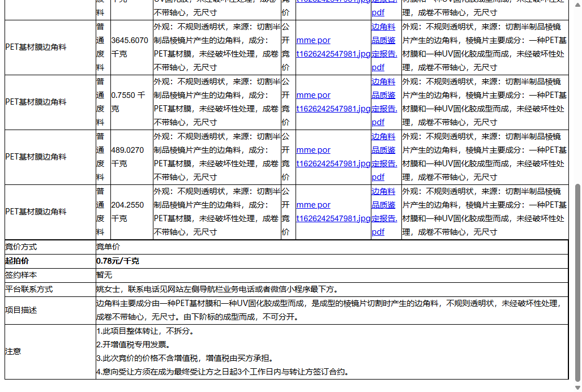
Task: Click the long 棱镜片主要成分 description in the 204.2550 千克 row
Action: pos(485,212)
